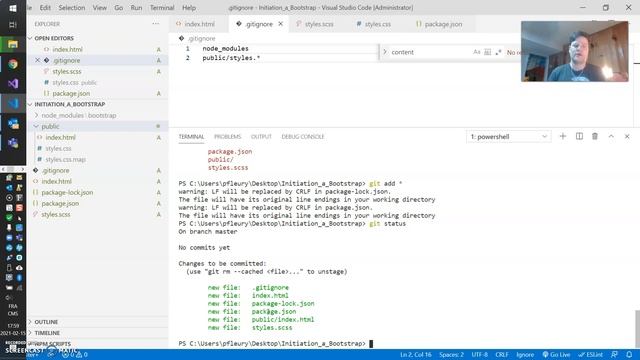The image size is (640, 360).
Task: Open the Windows Start menu
Action: click(13, 8)
